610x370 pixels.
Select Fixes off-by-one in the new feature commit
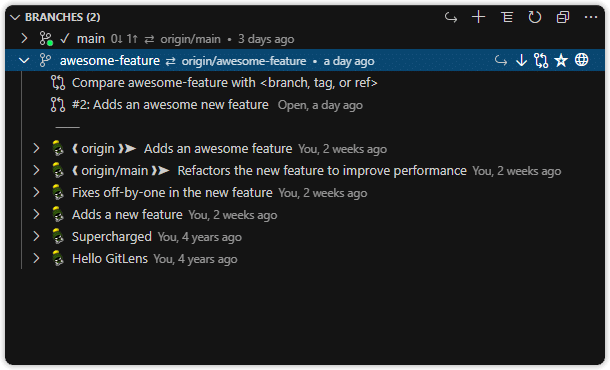(x=172, y=193)
